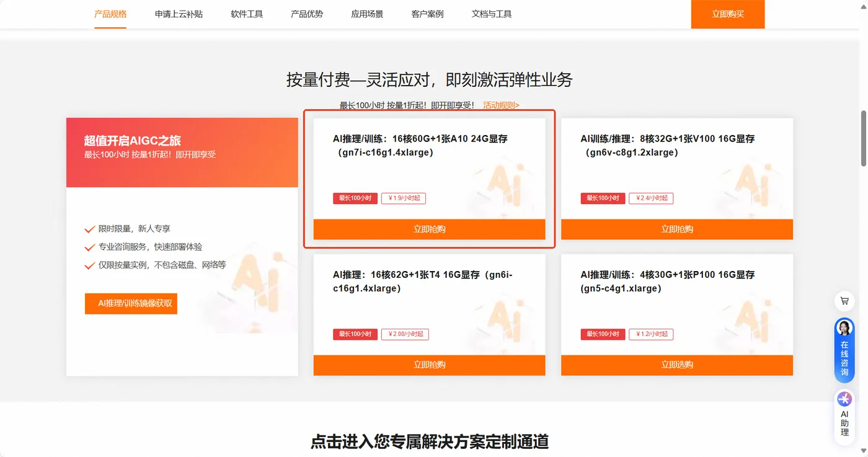
Task: Click AI推理/训练镜像获取 button
Action: [131, 303]
